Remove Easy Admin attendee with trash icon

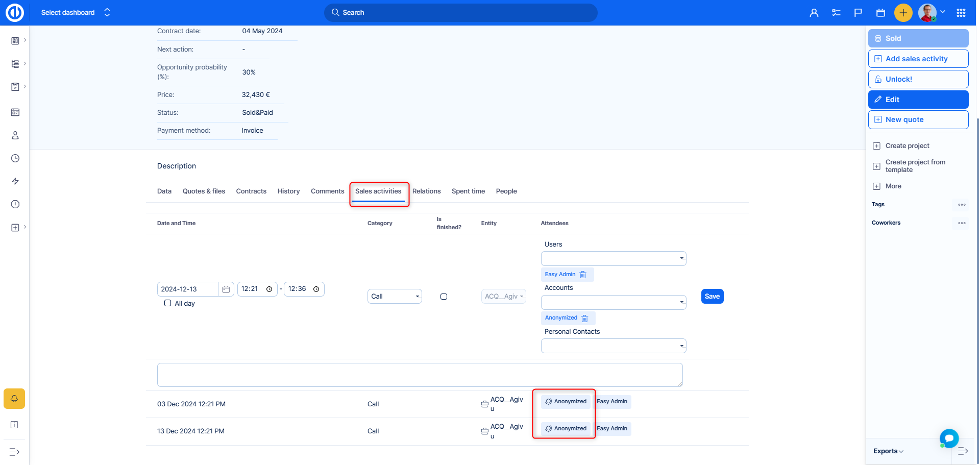[x=583, y=275]
